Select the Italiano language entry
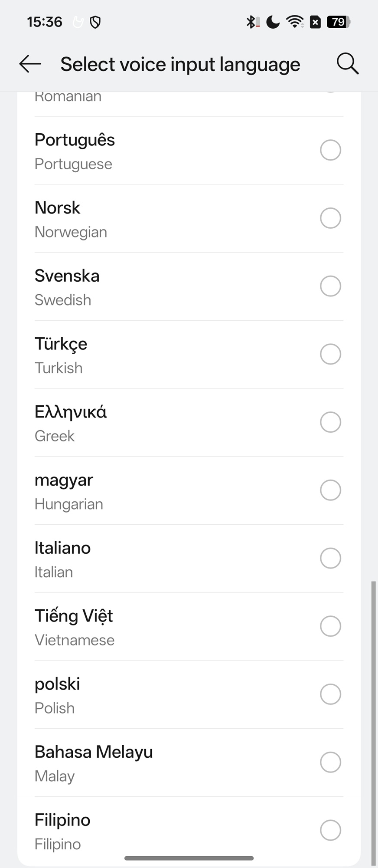Image resolution: width=378 pixels, height=868 pixels. [x=173, y=559]
